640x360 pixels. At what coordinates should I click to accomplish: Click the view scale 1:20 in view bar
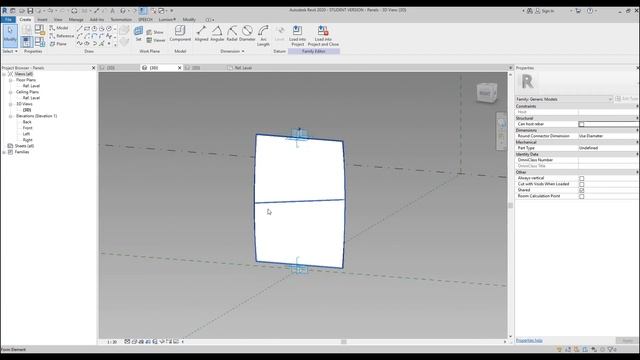click(x=112, y=342)
